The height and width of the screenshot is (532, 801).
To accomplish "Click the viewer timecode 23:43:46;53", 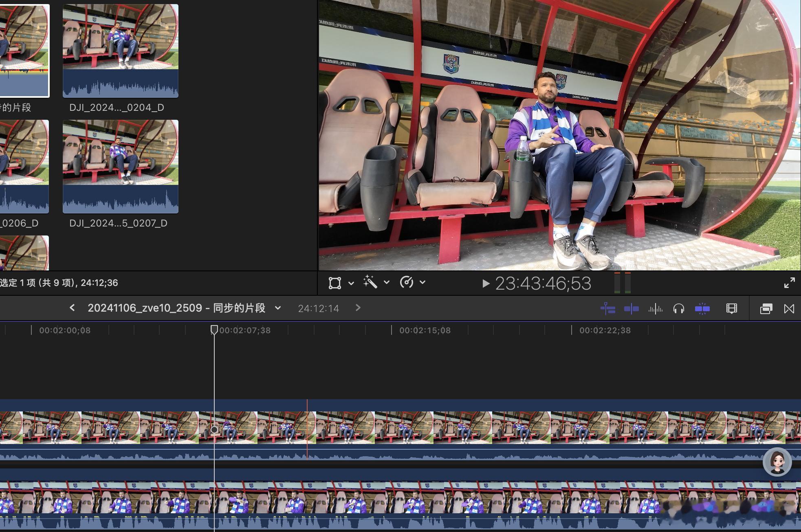I will point(543,284).
